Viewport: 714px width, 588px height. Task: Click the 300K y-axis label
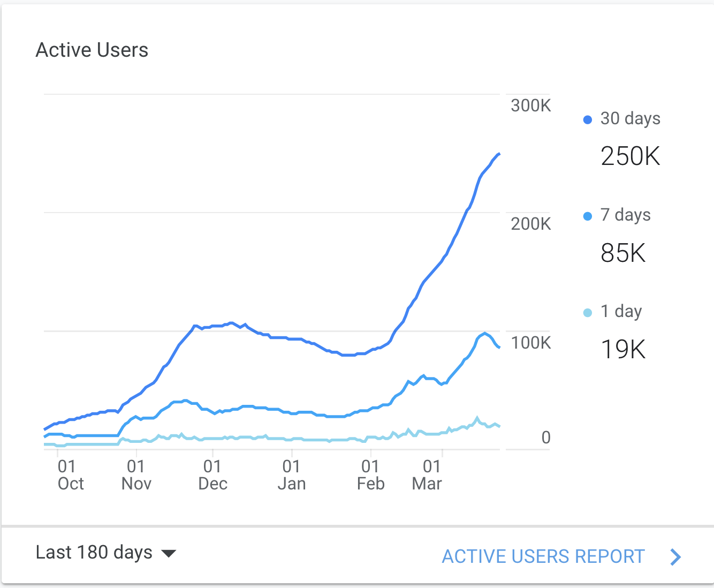point(530,105)
